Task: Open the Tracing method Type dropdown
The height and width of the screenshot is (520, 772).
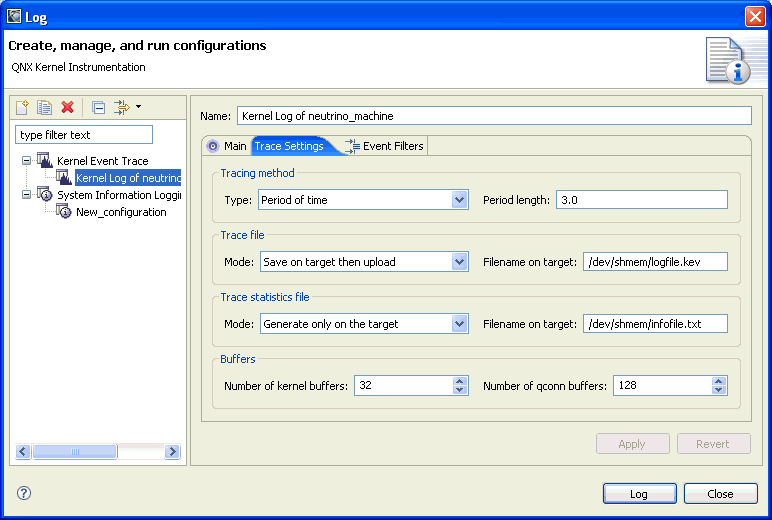Action: [459, 200]
